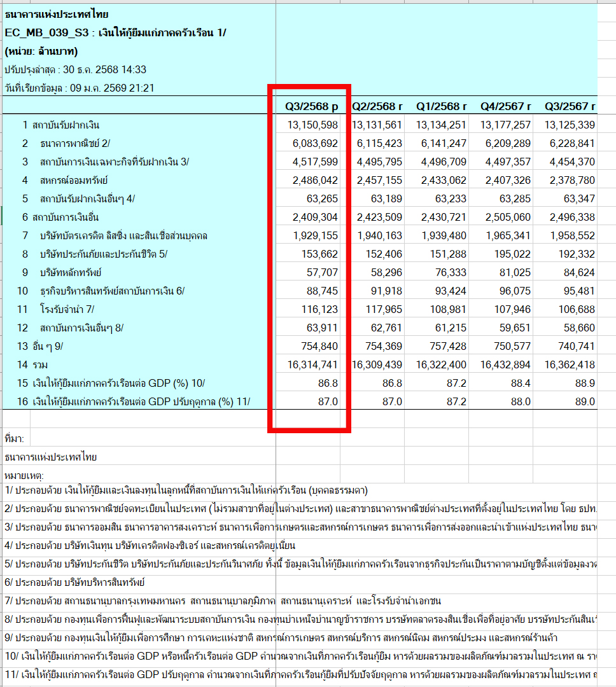Click the Q2/2568 r column header
Image resolution: width=616 pixels, height=687 pixels.
377,106
